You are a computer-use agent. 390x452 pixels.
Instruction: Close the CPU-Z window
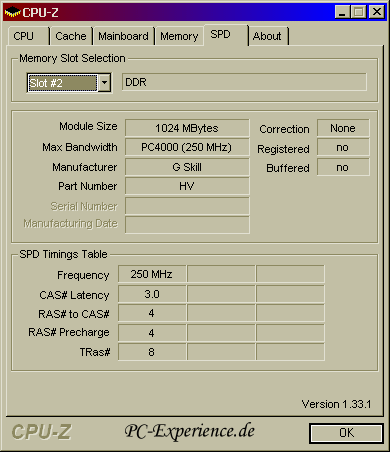377,12
